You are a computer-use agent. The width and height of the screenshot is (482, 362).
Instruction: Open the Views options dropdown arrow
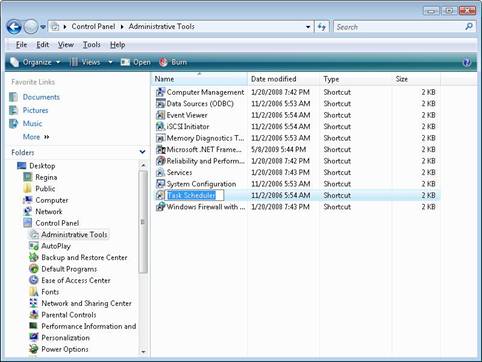[110, 62]
